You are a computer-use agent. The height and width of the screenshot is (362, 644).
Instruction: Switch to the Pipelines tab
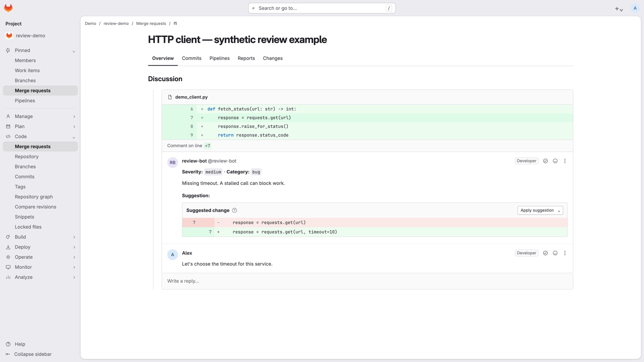[219, 58]
